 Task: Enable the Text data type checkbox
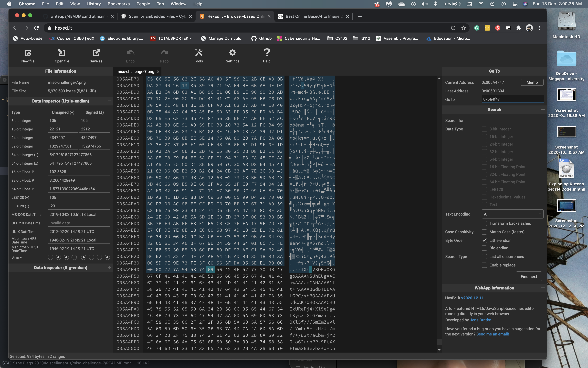pyautogui.click(x=484, y=204)
